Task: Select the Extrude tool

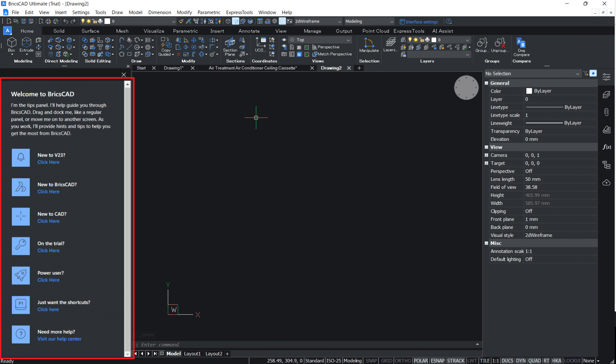Action: pyautogui.click(x=26, y=45)
